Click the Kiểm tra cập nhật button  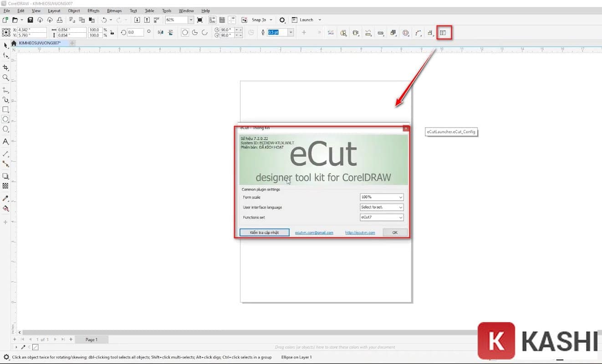click(x=265, y=233)
